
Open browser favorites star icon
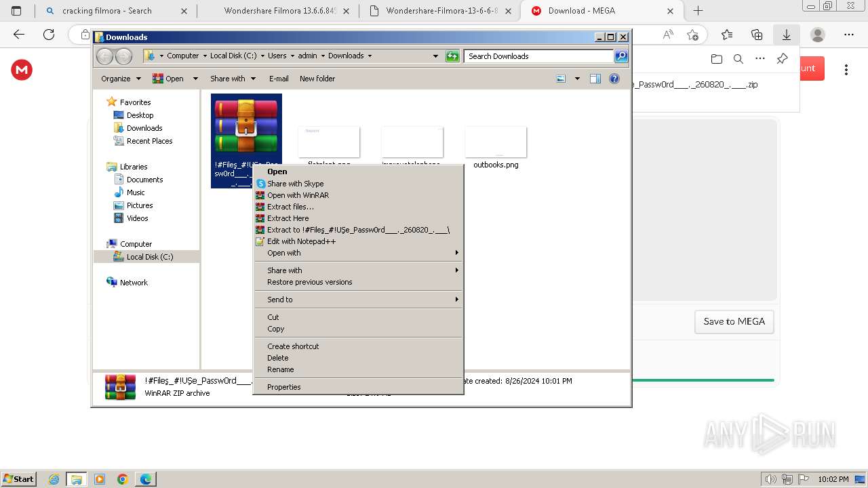coord(727,35)
